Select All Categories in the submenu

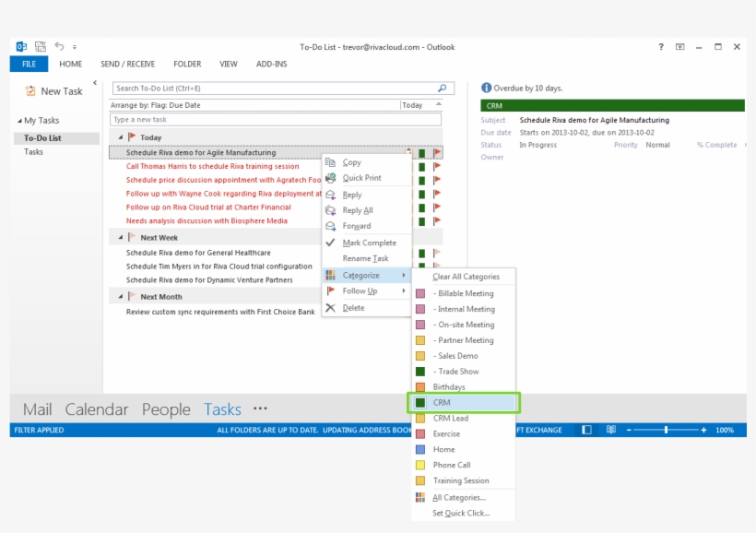tap(458, 497)
